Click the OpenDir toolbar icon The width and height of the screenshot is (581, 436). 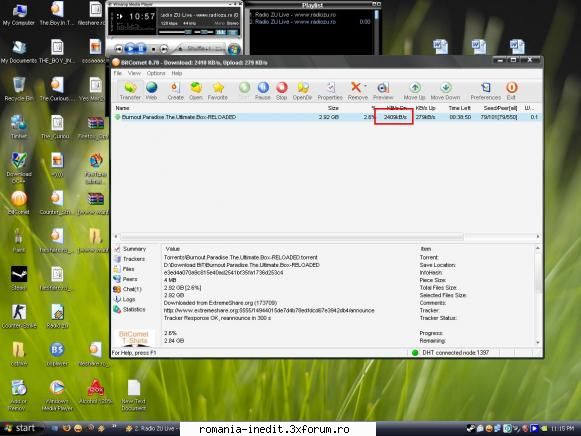(x=302, y=91)
